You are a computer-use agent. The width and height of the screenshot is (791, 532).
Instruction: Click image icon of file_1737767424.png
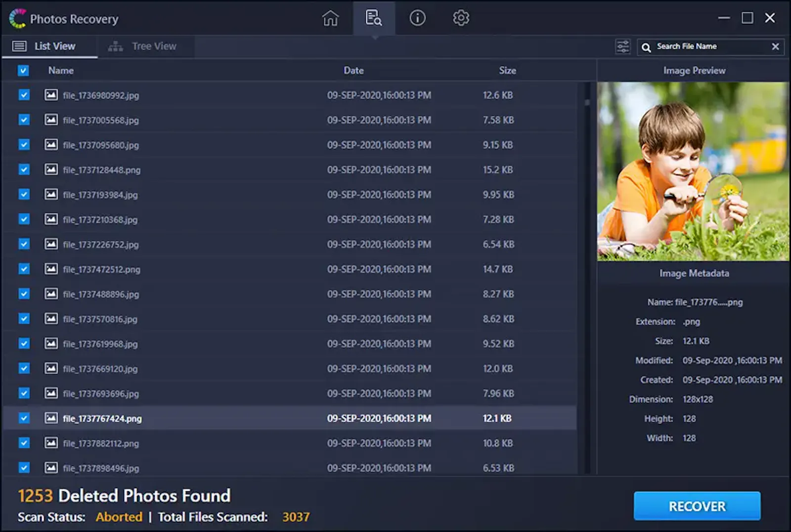51,418
